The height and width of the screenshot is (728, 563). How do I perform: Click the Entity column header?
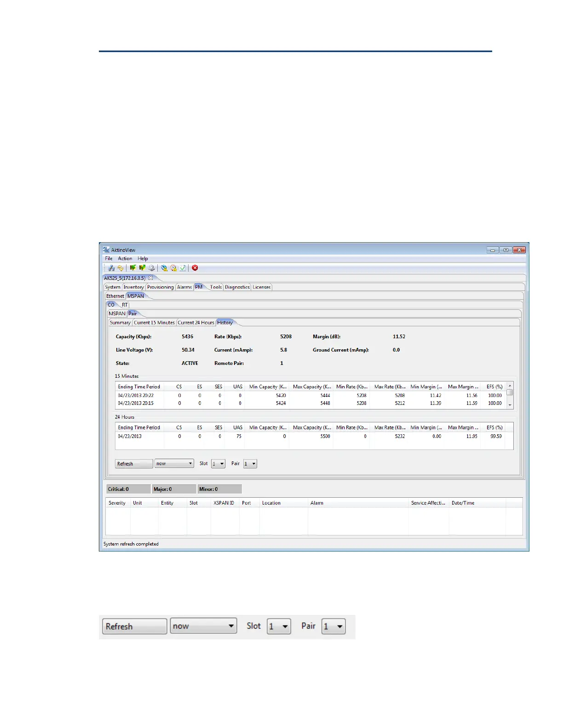pos(172,503)
